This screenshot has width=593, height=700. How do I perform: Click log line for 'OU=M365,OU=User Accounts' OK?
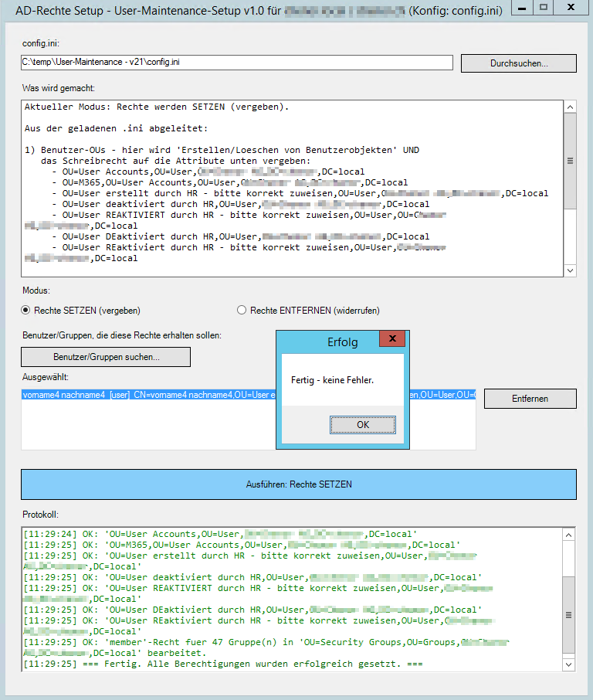point(242,545)
